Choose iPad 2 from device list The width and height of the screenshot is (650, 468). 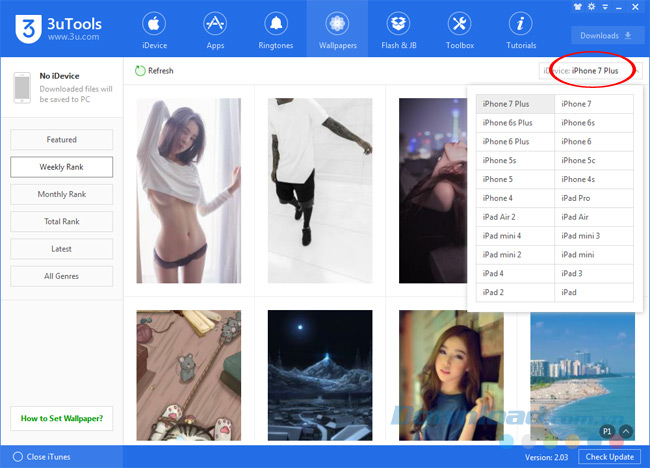515,292
